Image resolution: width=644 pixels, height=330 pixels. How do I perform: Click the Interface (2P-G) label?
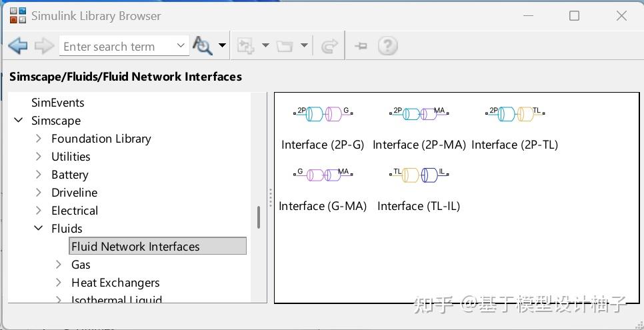[323, 145]
